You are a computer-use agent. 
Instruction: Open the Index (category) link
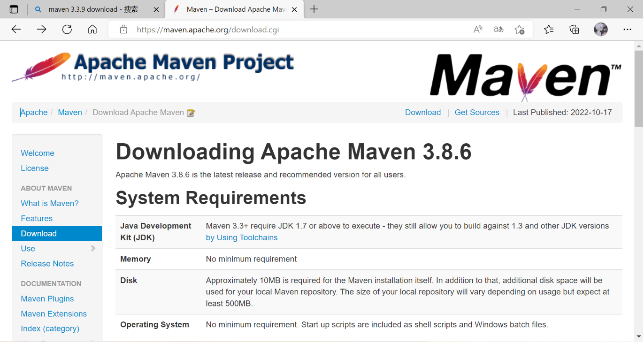pyautogui.click(x=50, y=329)
